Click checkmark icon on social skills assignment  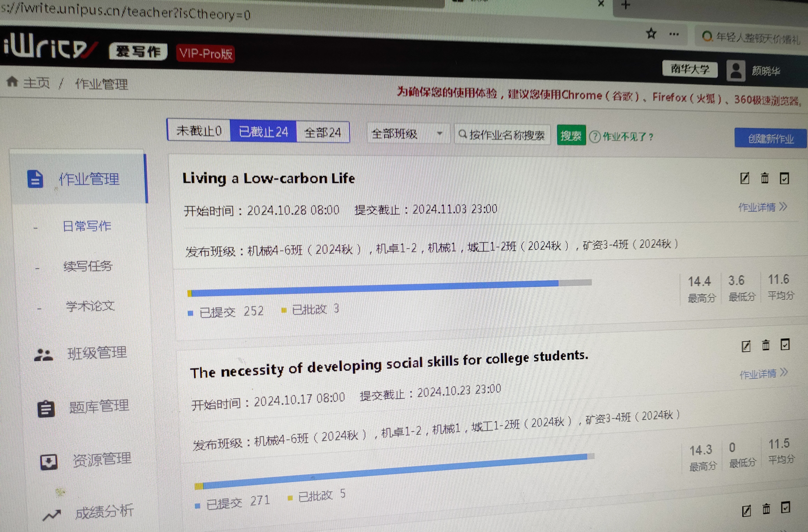tap(785, 345)
